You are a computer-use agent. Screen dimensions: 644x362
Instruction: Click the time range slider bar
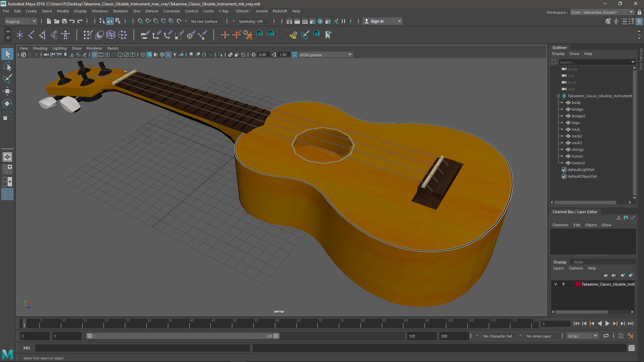click(183, 336)
